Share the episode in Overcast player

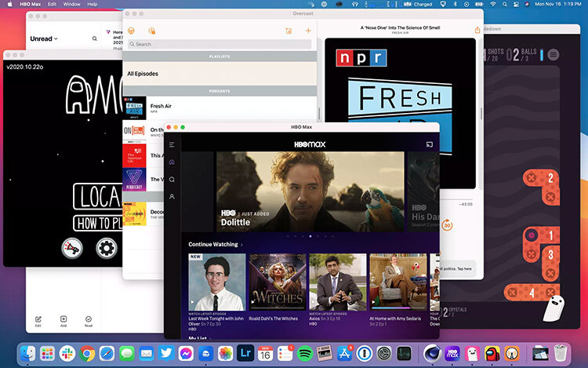(477, 30)
